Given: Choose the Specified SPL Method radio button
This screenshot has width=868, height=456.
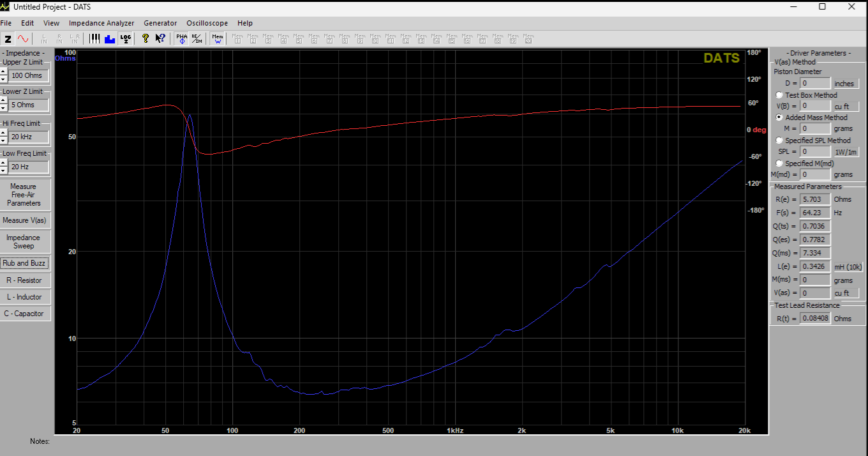Looking at the screenshot, I should (x=779, y=141).
